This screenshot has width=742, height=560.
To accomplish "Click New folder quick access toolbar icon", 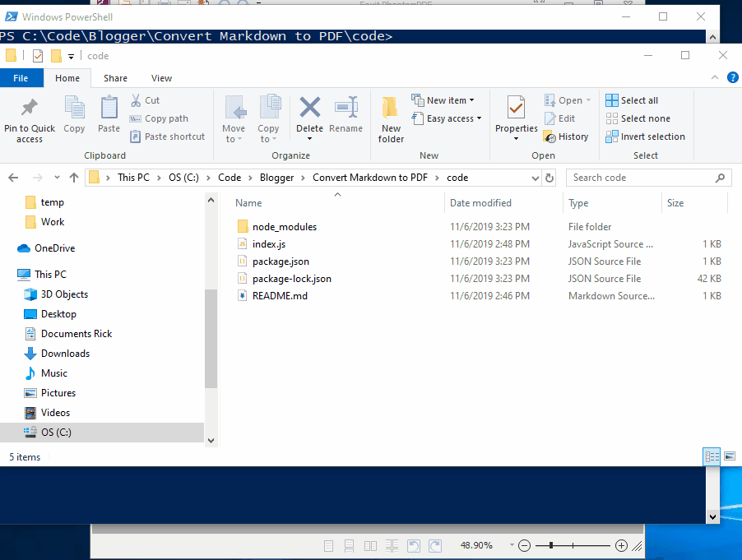I will coord(56,56).
